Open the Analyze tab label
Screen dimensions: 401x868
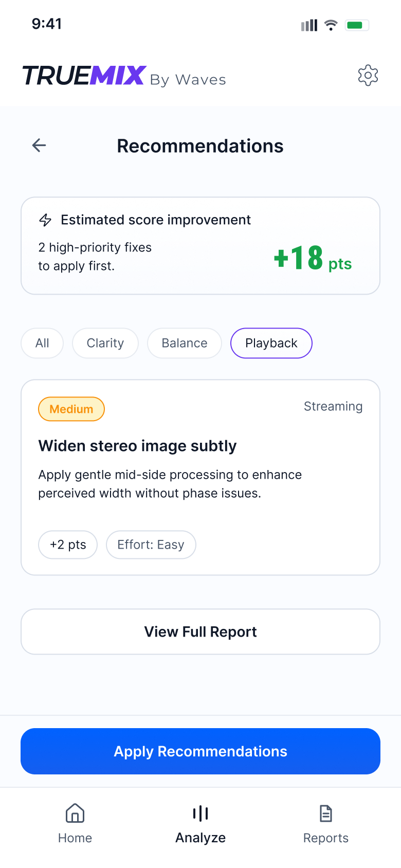tap(200, 838)
